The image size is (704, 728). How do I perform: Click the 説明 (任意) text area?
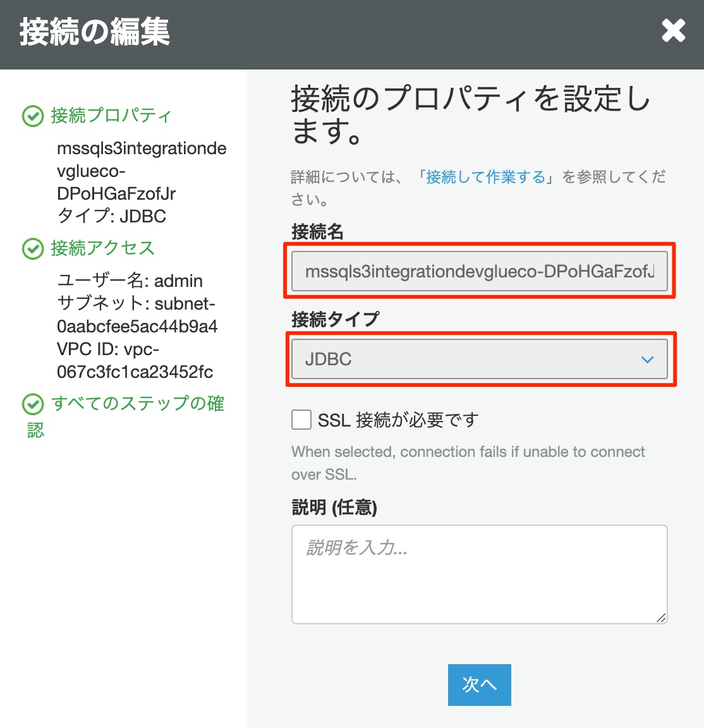[x=479, y=574]
